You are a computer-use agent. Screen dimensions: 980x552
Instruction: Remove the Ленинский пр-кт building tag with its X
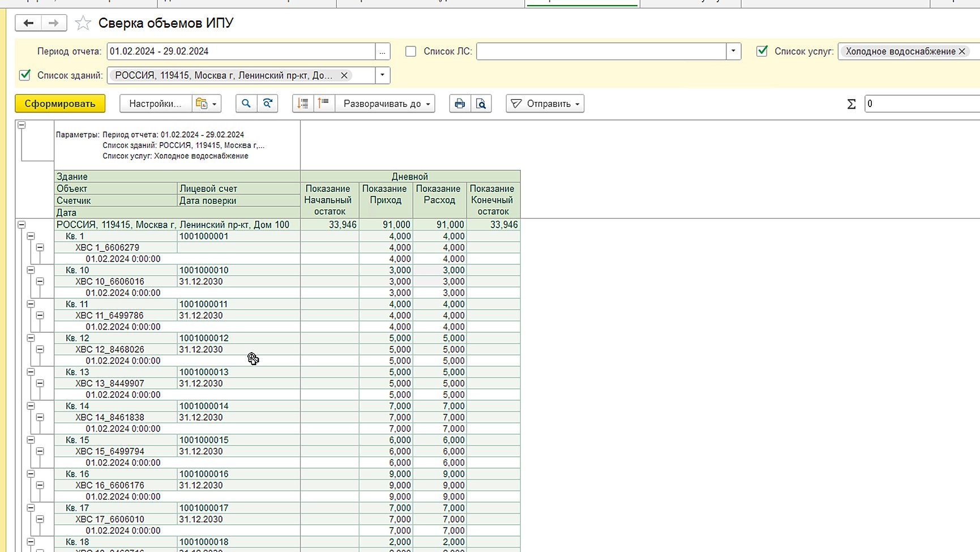[344, 75]
